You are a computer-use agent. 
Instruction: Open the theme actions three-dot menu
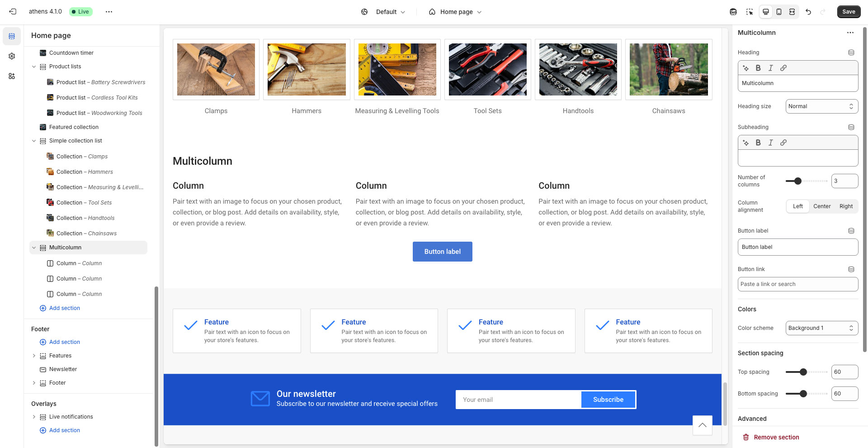coord(109,12)
